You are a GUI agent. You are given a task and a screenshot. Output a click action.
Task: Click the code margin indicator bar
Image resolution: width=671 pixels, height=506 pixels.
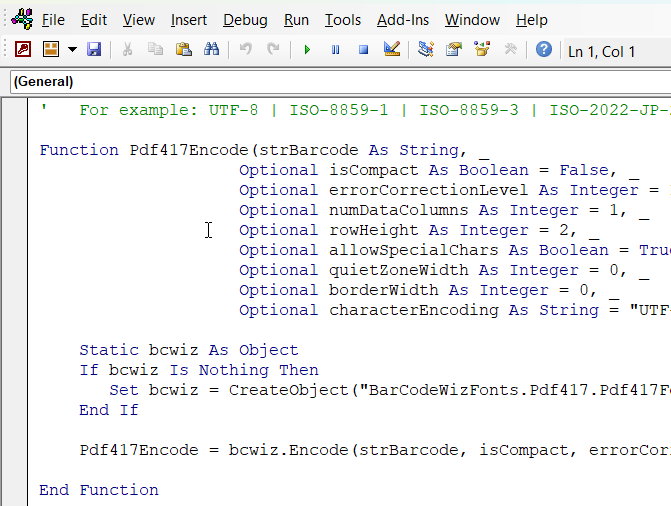click(x=14, y=302)
